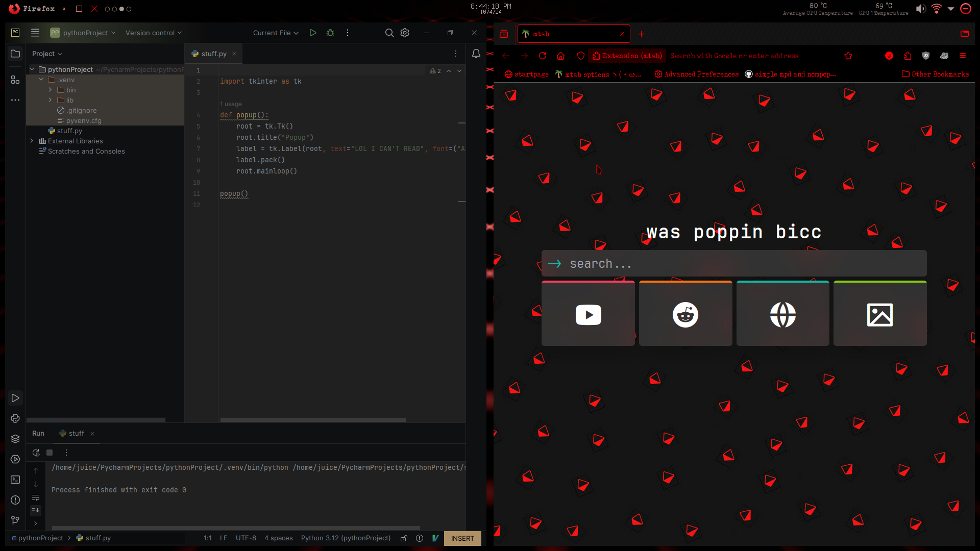Bookmark the page with the star icon
Screen dimensions: 980x551
click(849, 56)
